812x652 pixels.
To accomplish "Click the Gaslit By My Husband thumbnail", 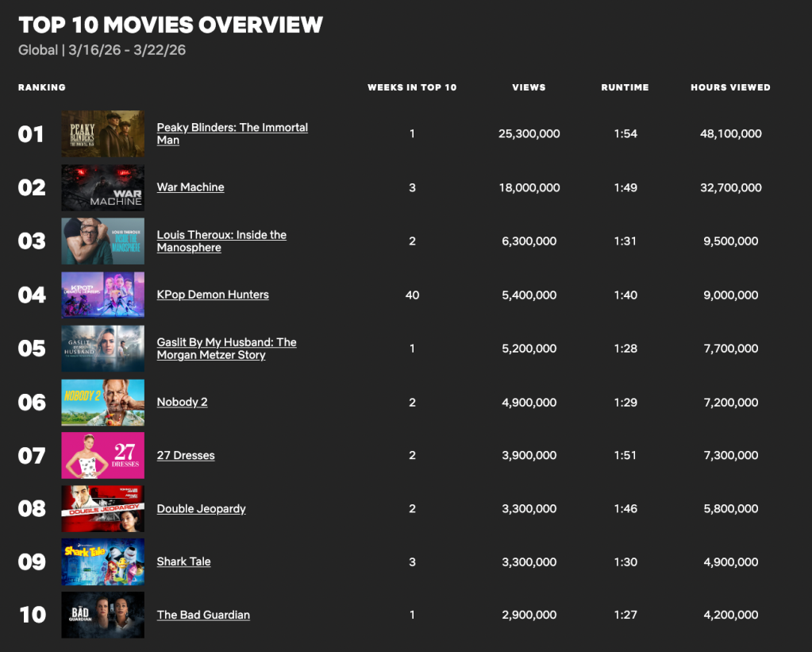I will 103,349.
